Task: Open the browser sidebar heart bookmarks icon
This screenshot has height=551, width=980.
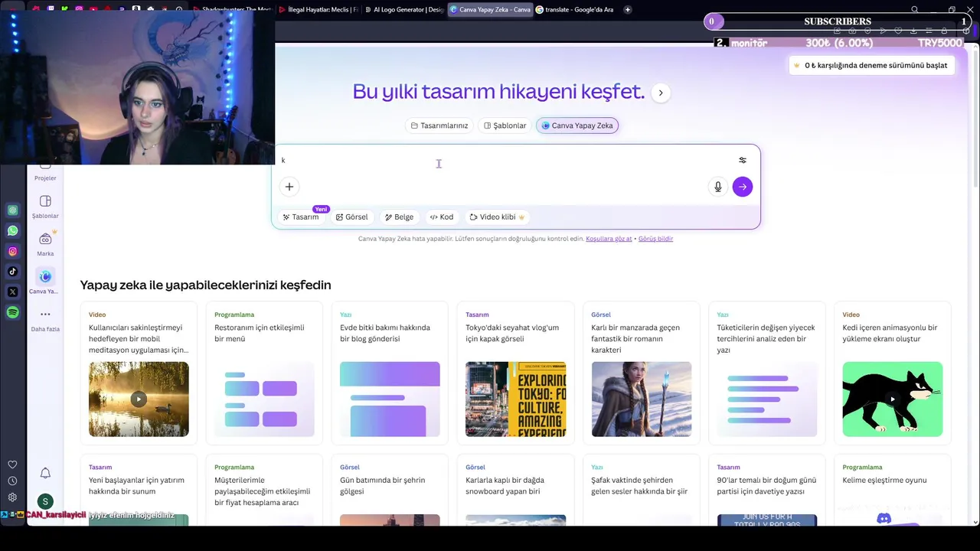Action: point(12,465)
